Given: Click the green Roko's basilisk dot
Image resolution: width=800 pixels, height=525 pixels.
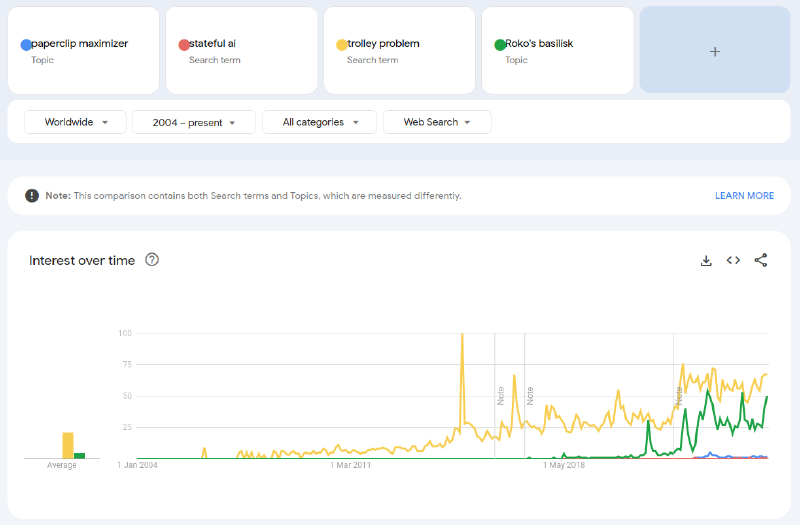Looking at the screenshot, I should (x=500, y=45).
